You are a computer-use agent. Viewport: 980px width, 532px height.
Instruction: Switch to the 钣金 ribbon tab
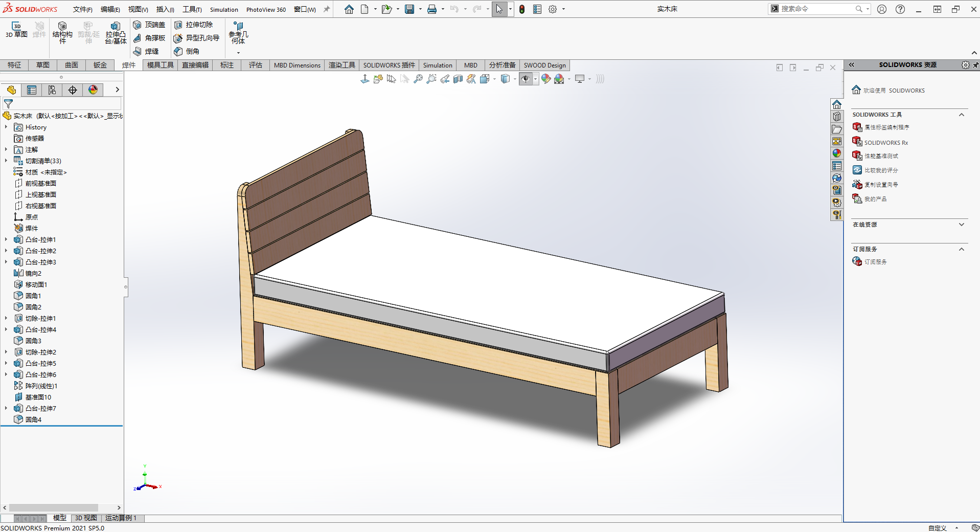pos(100,65)
